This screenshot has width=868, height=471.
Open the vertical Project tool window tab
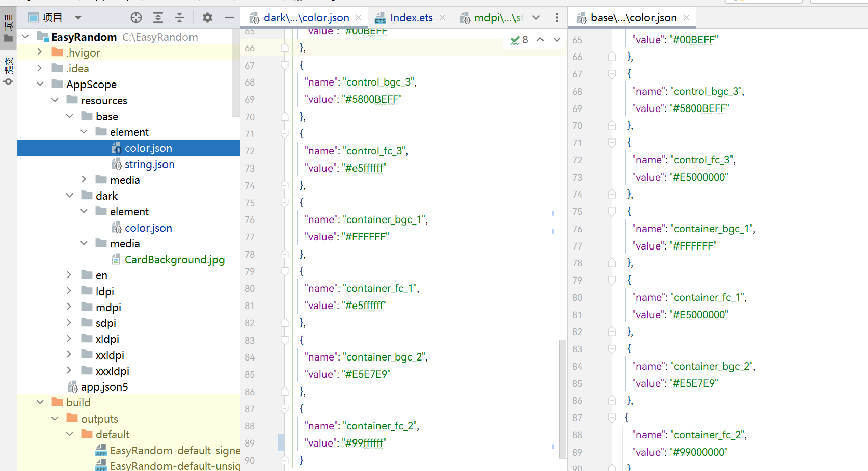pyautogui.click(x=8, y=29)
